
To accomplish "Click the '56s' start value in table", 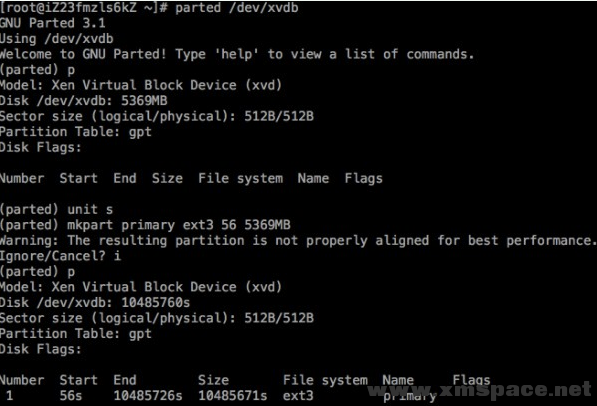I will (71, 396).
